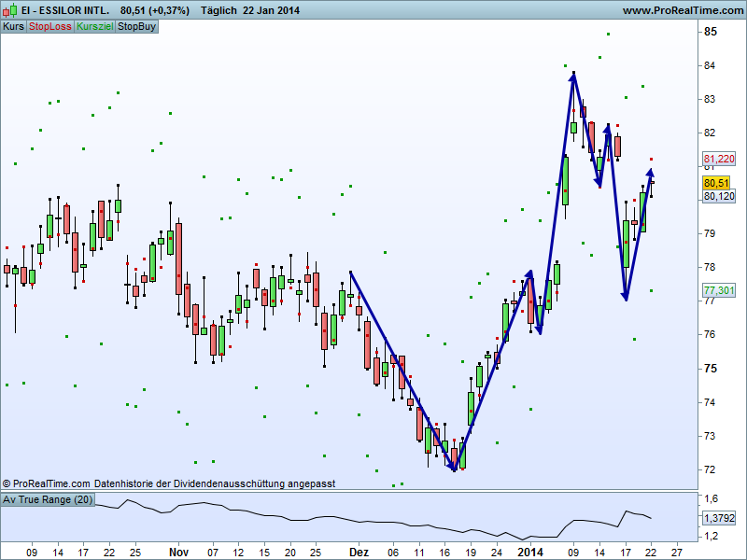
Task: Click the 84 price axis label
Action: coord(710,65)
